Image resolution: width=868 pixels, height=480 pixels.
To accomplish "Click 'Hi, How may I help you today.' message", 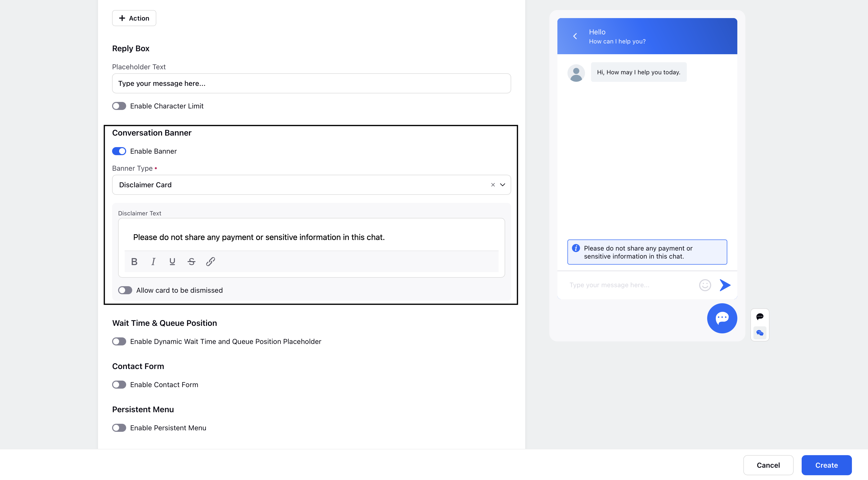I will (x=639, y=72).
